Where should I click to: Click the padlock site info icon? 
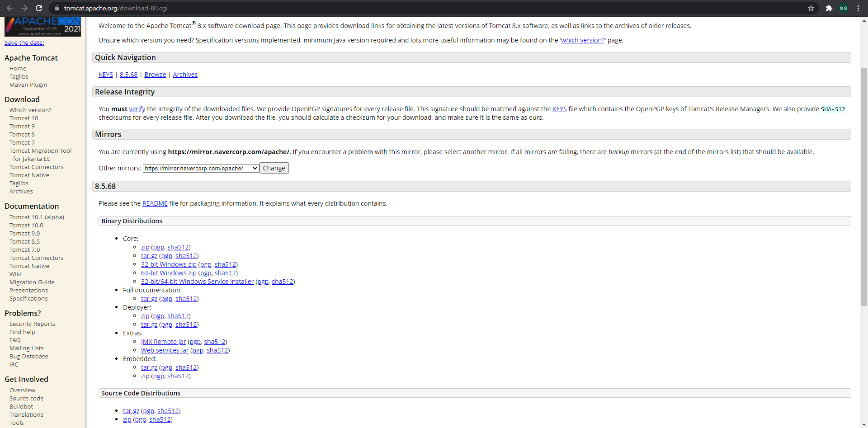57,8
